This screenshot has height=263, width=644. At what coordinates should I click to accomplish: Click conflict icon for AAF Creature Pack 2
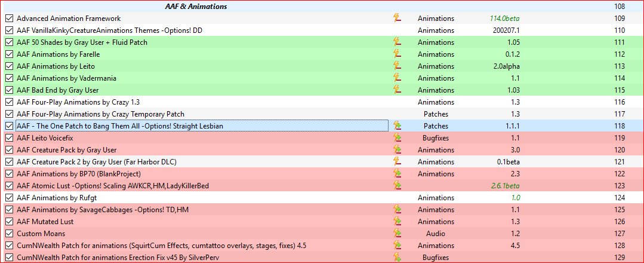point(397,161)
